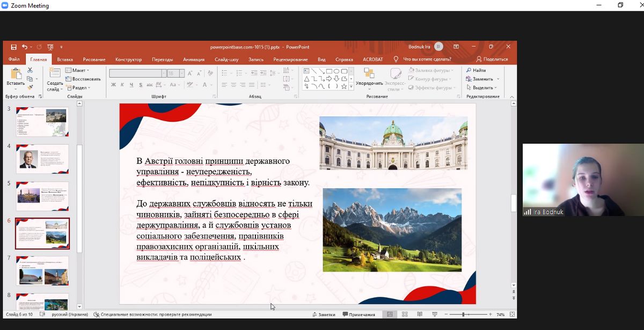Click the Format Painter brush icon

30,87
